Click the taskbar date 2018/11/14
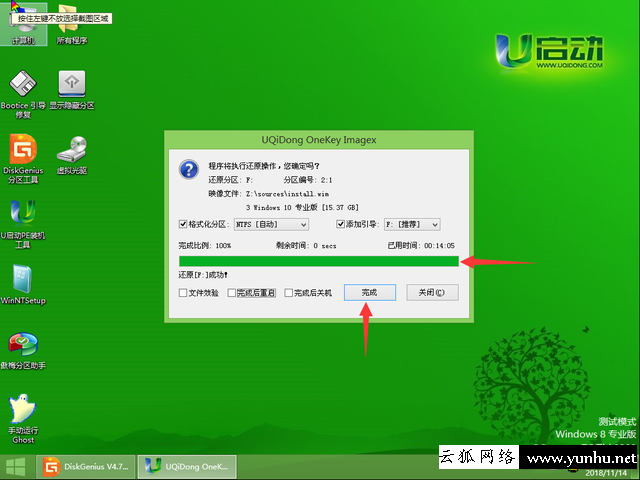This screenshot has width=640, height=480. click(606, 473)
